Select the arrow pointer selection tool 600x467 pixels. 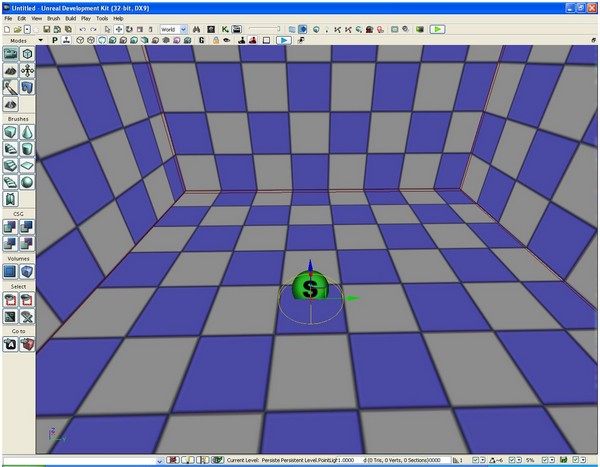[108, 29]
